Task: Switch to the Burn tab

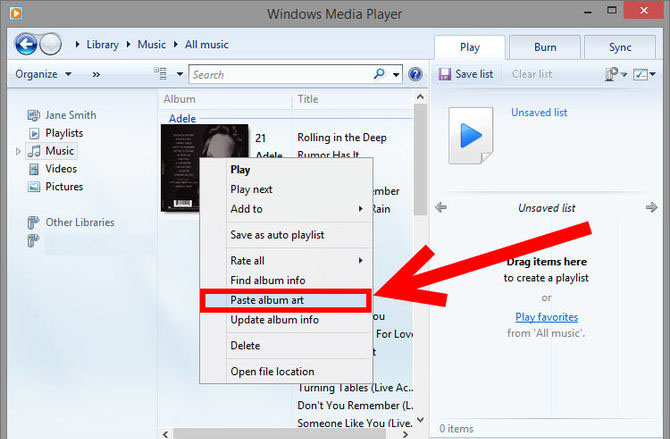Action: (545, 47)
